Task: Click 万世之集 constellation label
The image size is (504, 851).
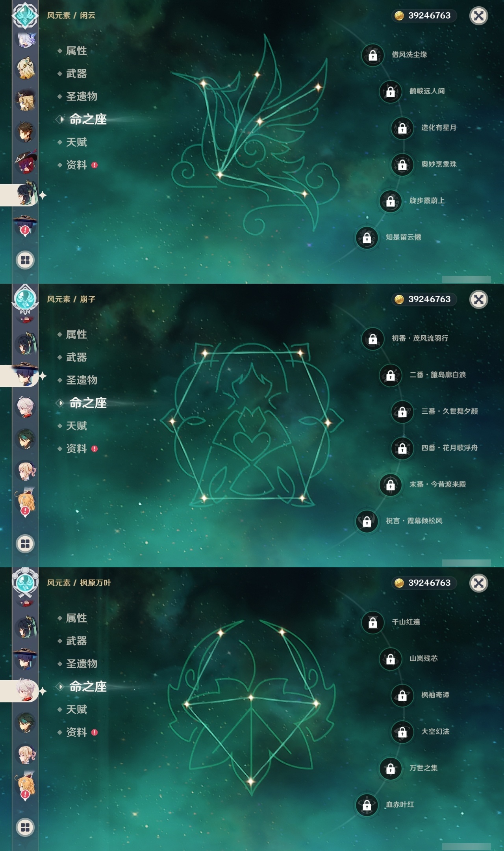Action: coord(423,768)
